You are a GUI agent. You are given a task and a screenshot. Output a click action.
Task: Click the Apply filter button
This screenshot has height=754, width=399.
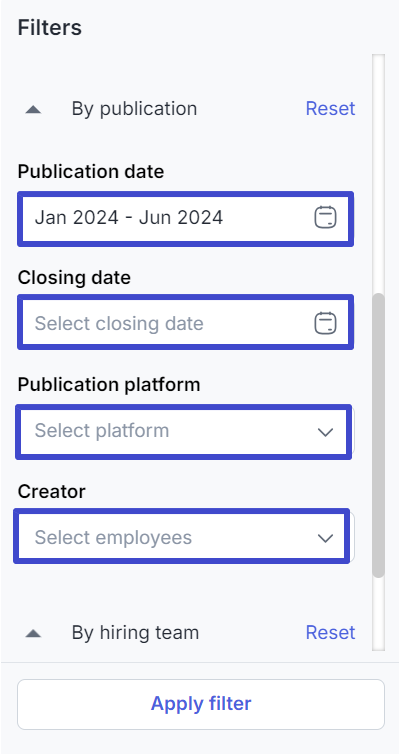coord(201,704)
